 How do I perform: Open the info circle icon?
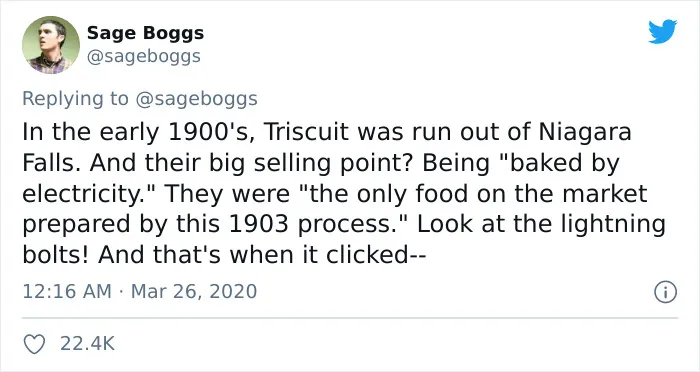coord(666,292)
